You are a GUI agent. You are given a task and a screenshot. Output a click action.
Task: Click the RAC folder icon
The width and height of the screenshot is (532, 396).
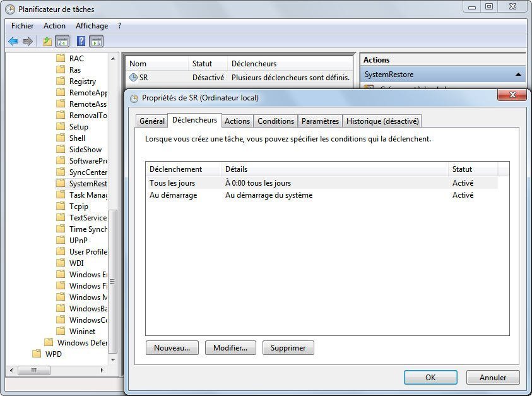click(61, 58)
